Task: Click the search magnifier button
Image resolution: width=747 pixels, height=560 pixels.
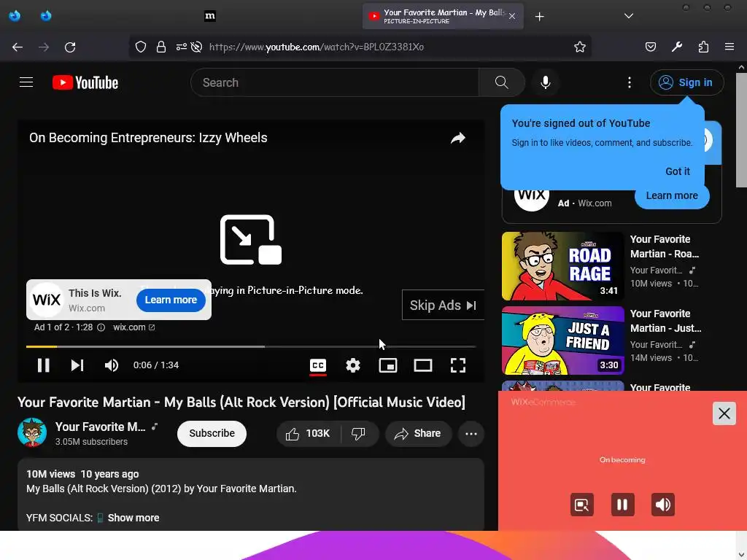Action: (501, 82)
